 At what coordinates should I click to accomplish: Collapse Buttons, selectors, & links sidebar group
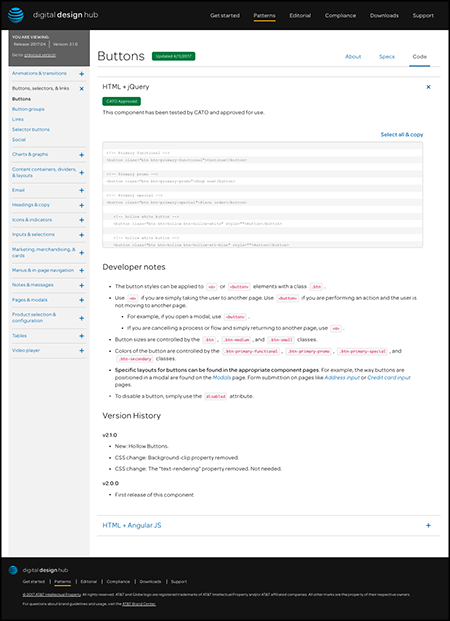pyautogui.click(x=82, y=89)
